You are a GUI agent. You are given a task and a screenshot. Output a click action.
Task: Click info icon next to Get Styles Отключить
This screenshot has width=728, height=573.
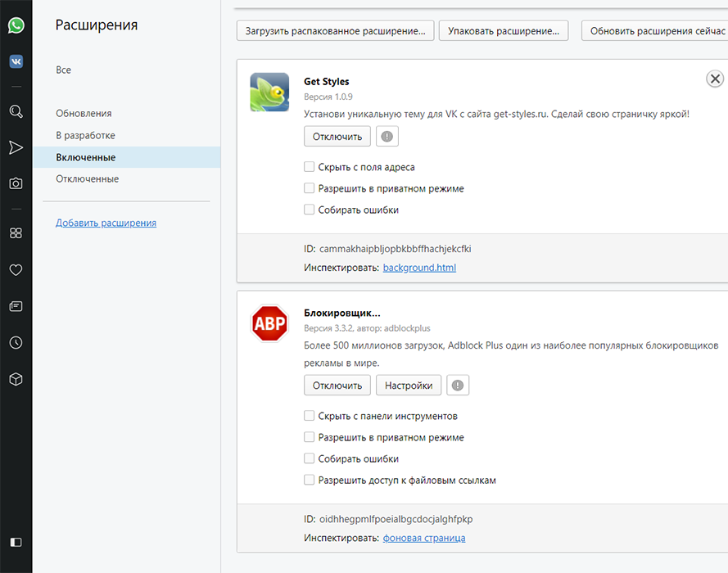point(387,137)
